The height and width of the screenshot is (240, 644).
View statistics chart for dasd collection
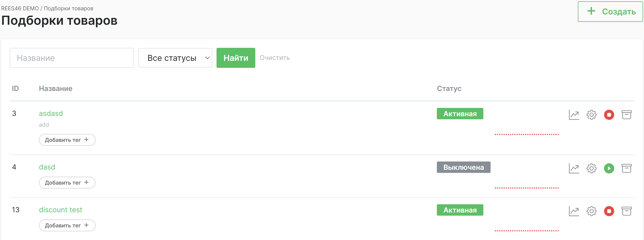(x=574, y=168)
